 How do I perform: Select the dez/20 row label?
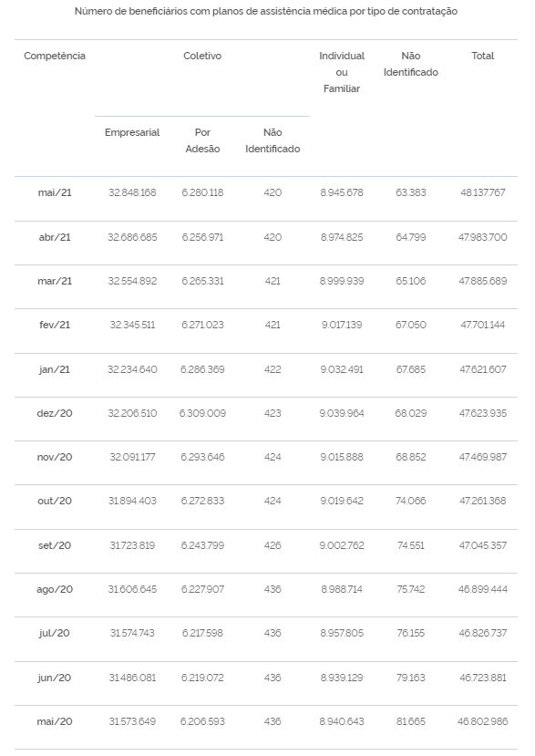pos(55,414)
